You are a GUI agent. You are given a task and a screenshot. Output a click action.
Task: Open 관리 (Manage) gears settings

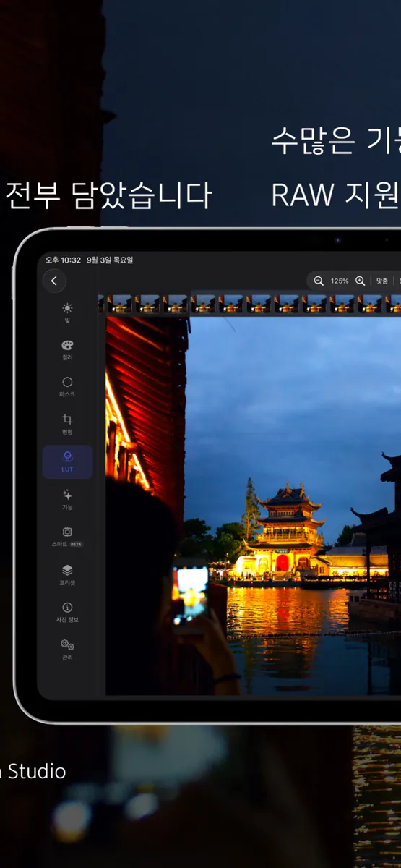(x=67, y=650)
